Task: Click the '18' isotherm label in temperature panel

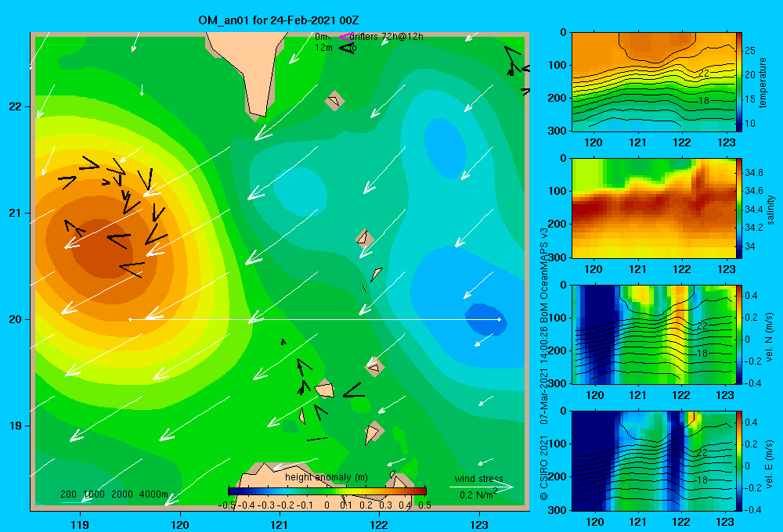Action: [703, 100]
